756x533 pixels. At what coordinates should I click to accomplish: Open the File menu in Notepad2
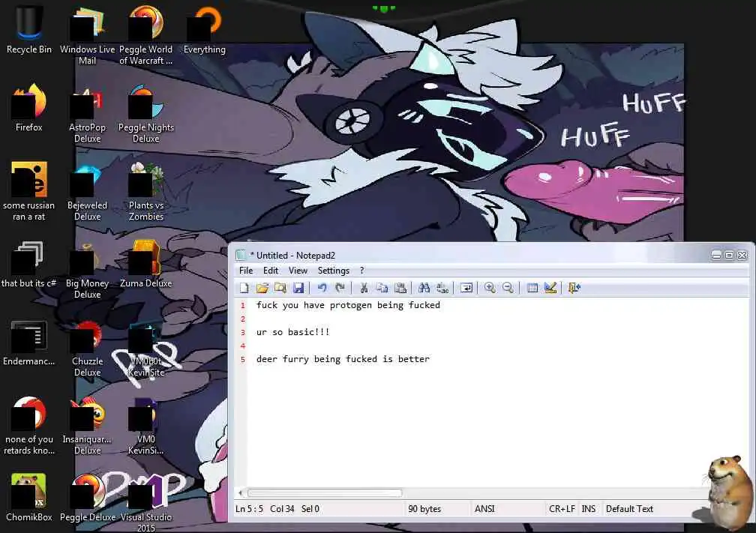click(x=246, y=271)
